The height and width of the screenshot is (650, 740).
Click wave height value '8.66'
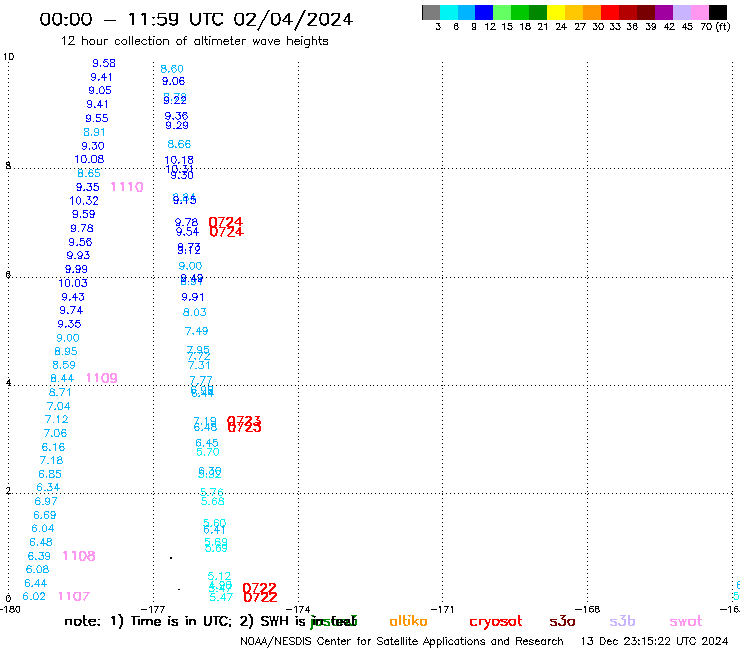coord(179,144)
